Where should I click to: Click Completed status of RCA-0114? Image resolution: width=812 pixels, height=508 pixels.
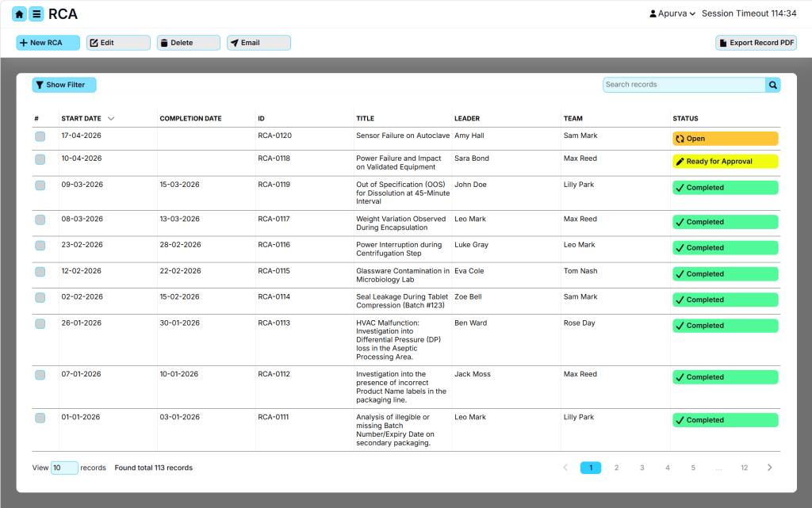point(725,300)
